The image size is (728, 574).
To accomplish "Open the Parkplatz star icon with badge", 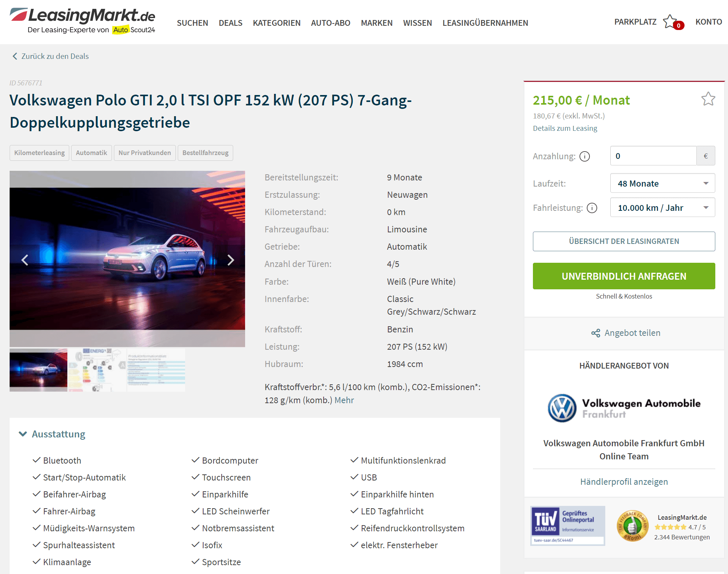I will 673,22.
